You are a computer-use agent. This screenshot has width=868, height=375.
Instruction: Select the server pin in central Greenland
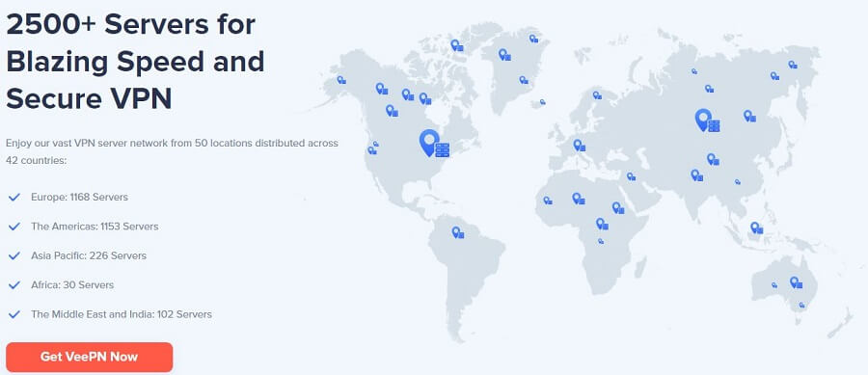504,55
